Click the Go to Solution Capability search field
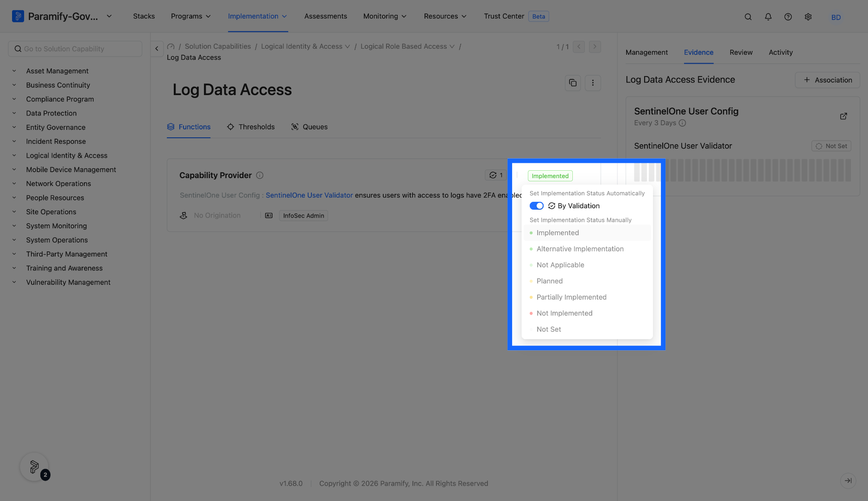 pyautogui.click(x=75, y=49)
